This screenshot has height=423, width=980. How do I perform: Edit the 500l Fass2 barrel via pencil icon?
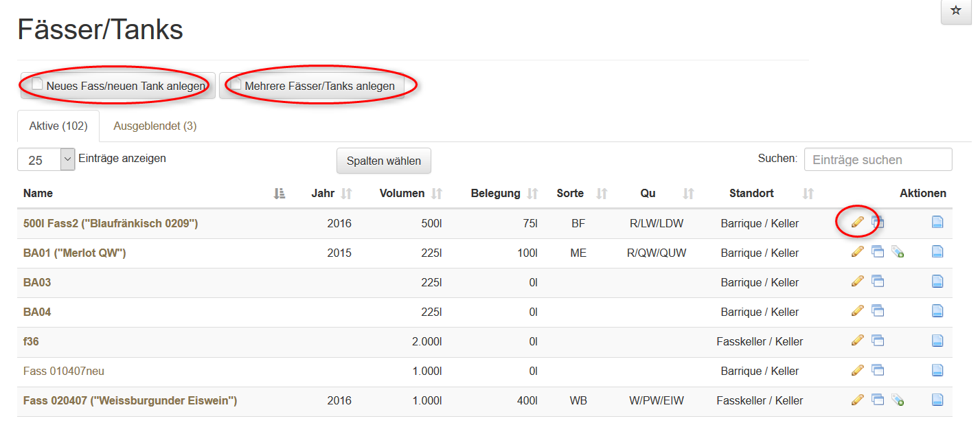tap(857, 222)
